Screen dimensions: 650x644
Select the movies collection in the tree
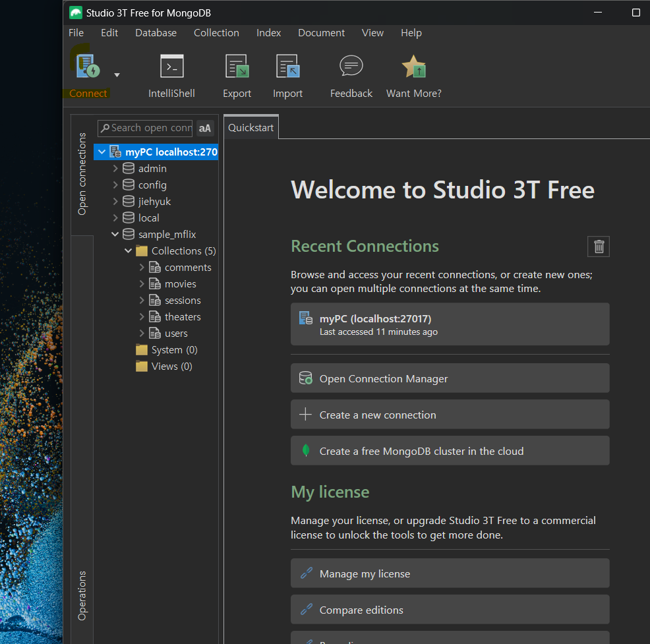pyautogui.click(x=180, y=284)
